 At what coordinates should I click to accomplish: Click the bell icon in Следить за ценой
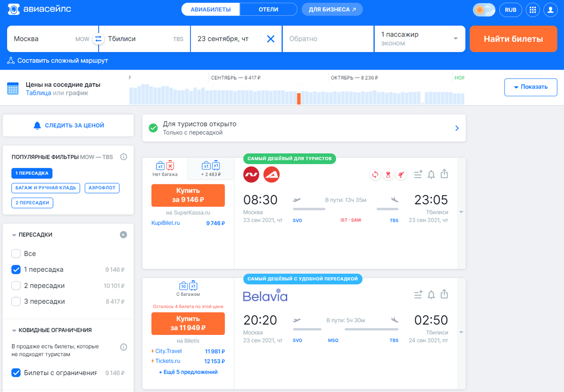pyautogui.click(x=38, y=125)
